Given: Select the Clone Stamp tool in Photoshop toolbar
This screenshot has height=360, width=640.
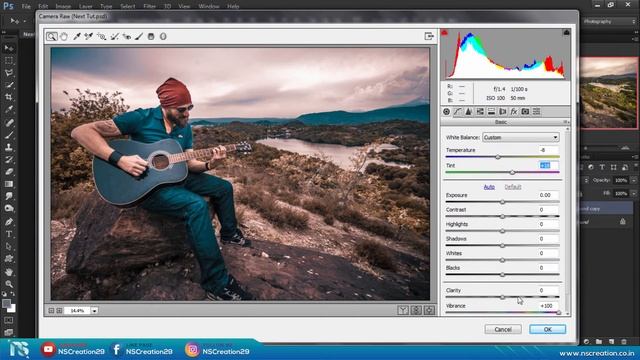Looking at the screenshot, I should (x=9, y=147).
